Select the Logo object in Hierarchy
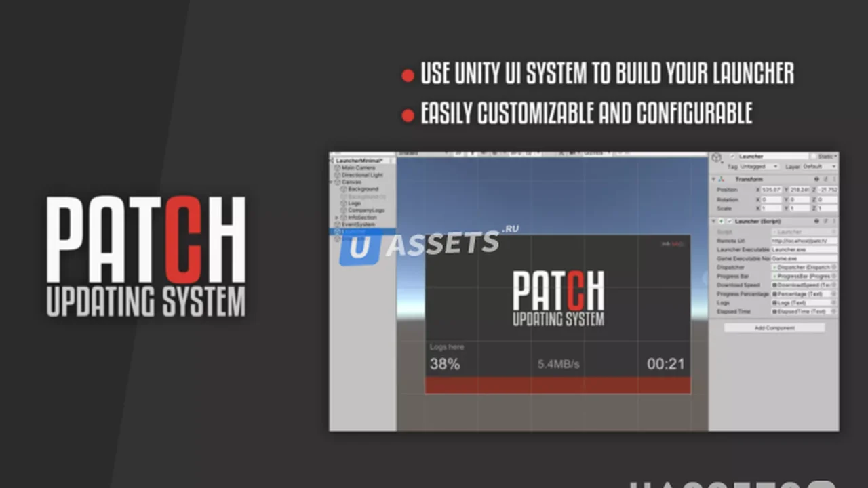Screen dimensions: 868x488 [355, 203]
